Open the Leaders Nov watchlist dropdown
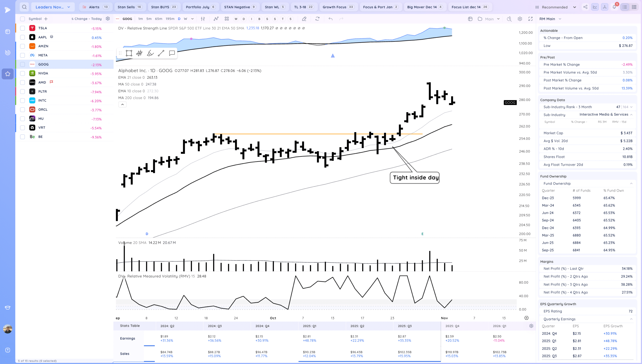 (x=53, y=7)
